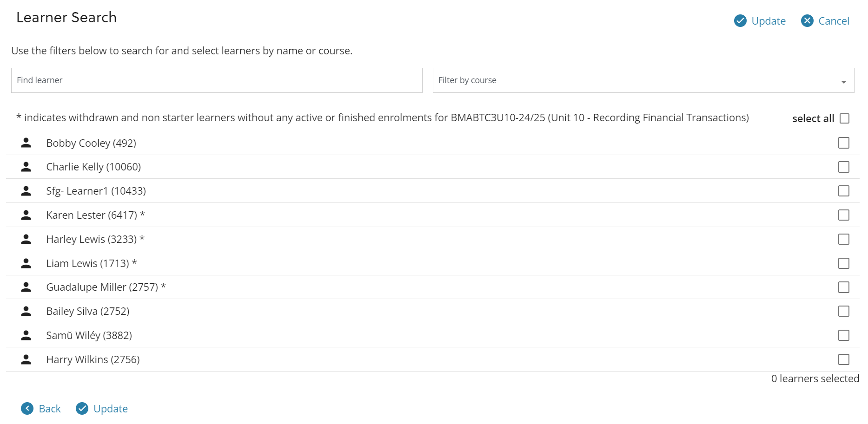Check the box for Liam Lewis
The height and width of the screenshot is (424, 868).
843,263
